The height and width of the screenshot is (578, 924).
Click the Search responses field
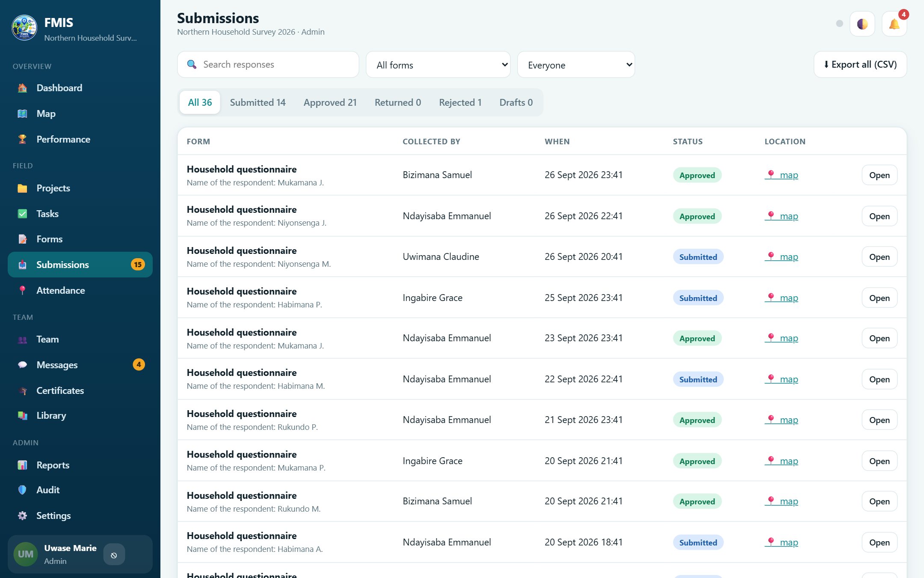click(268, 65)
